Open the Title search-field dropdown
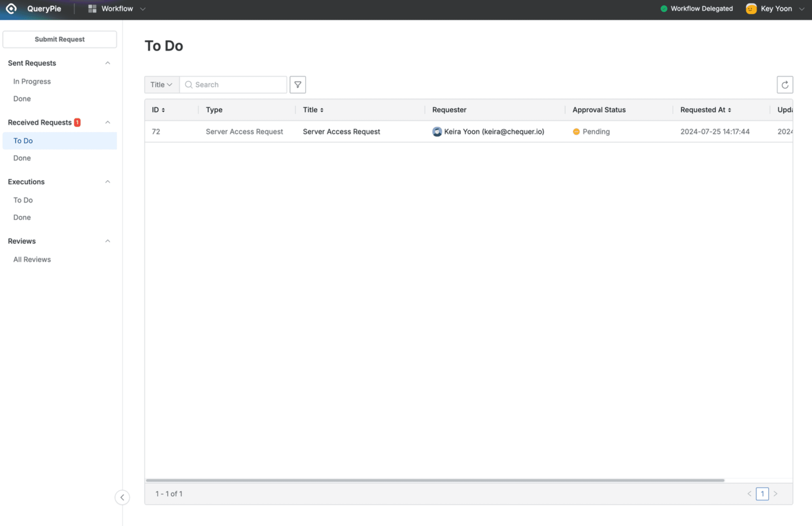Image resolution: width=812 pixels, height=526 pixels. click(161, 85)
